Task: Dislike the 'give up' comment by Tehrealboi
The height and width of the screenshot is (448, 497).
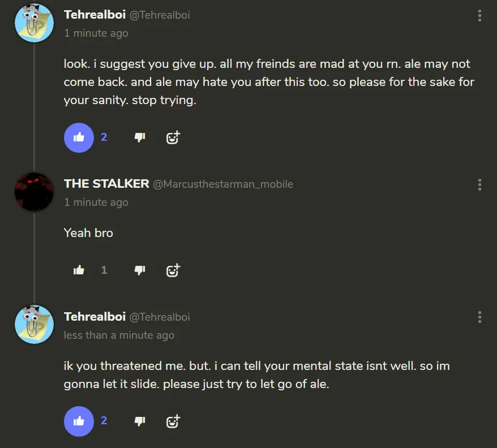Action: pos(140,137)
